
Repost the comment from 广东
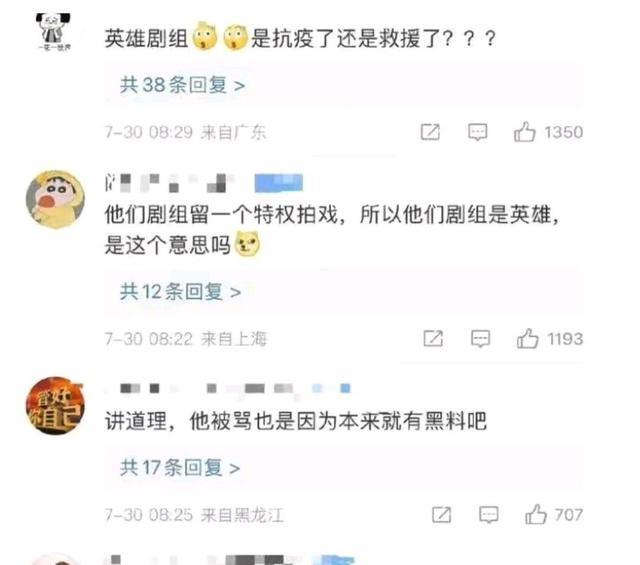(x=430, y=132)
